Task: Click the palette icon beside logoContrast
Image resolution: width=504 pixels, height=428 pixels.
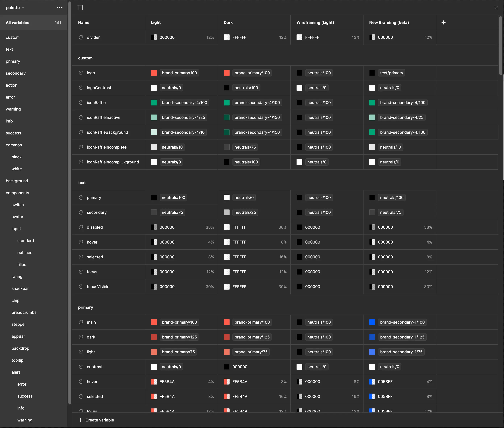Action: [81, 88]
